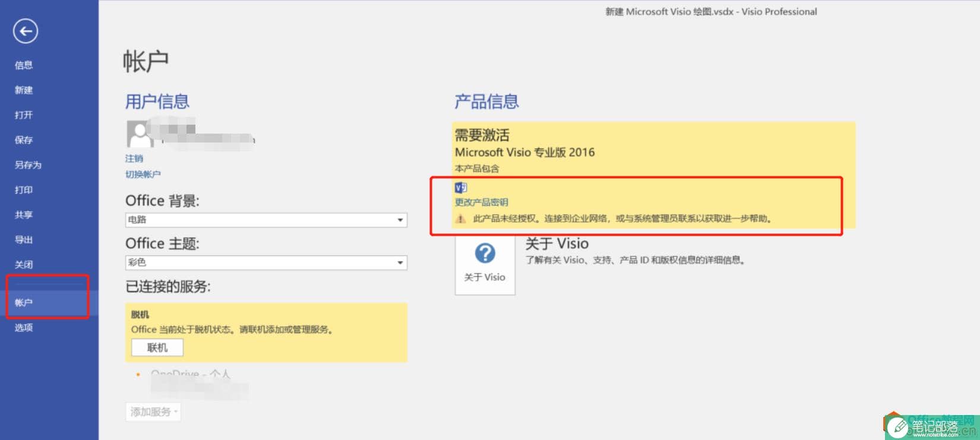Click the 电路 background combo box

tap(266, 220)
